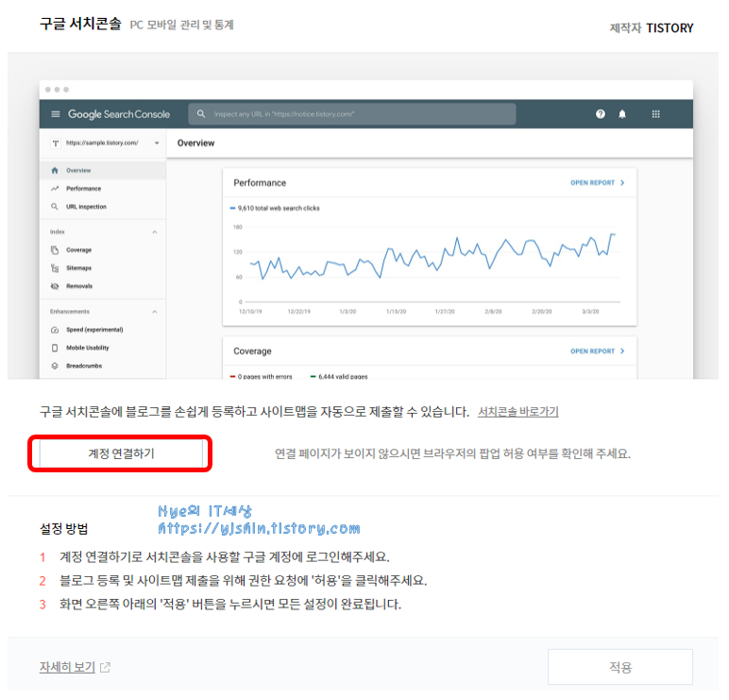Click the Overview home icon
This screenshot has width=729, height=700.
pos(55,170)
